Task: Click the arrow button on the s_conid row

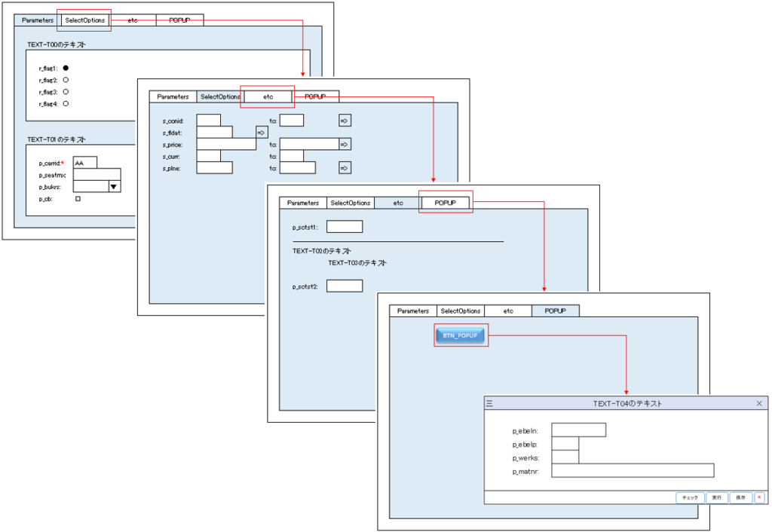Action: [x=345, y=120]
